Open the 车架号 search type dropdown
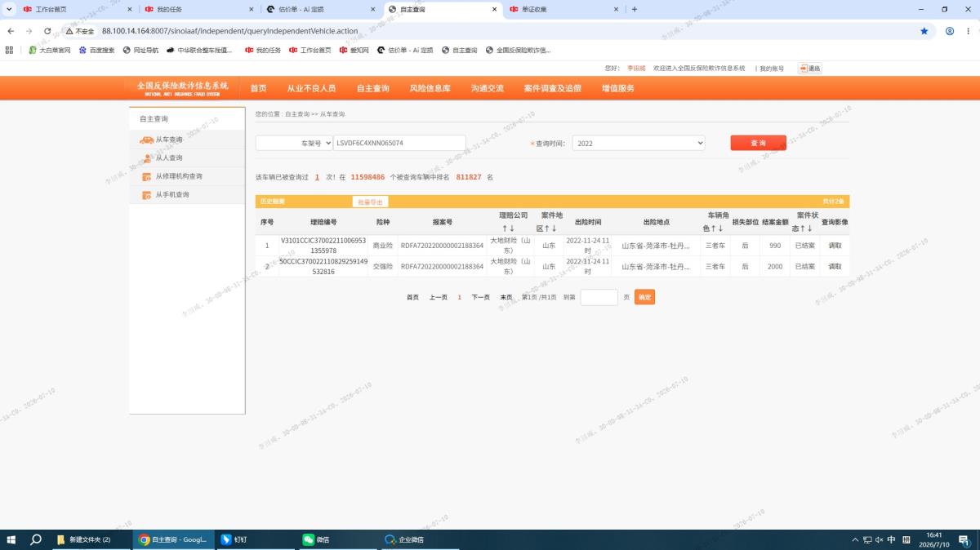Image resolution: width=980 pixels, height=550 pixels. [294, 143]
